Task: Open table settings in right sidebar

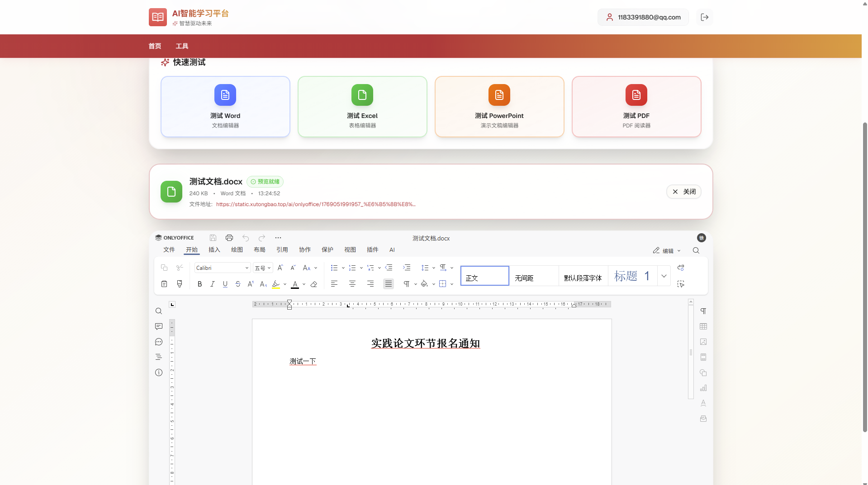Action: point(703,326)
